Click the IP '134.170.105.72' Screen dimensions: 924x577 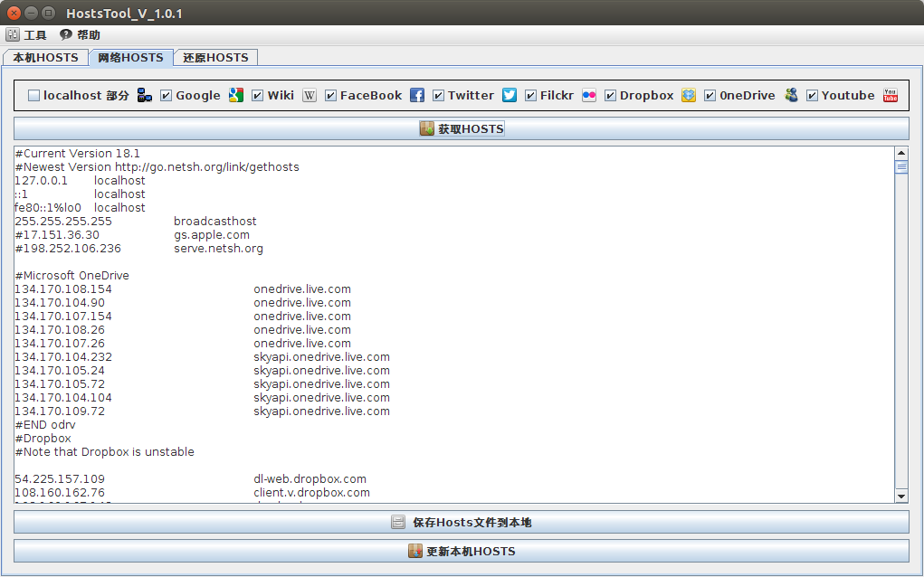tap(60, 383)
